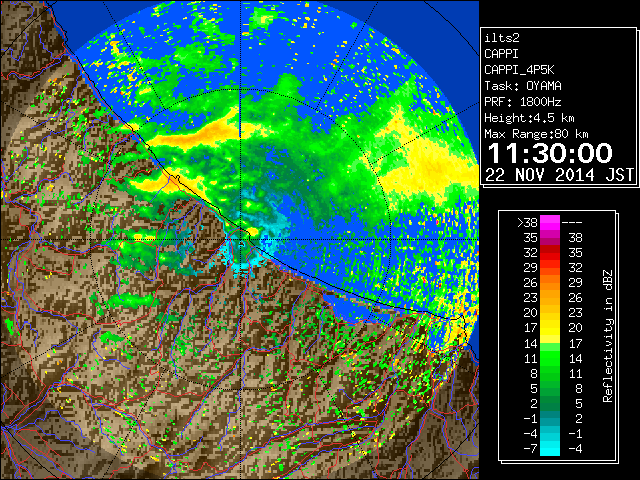The width and height of the screenshot is (640, 480).
Task: Click the 'Height:4.5 km' line
Action: pyautogui.click(x=529, y=118)
